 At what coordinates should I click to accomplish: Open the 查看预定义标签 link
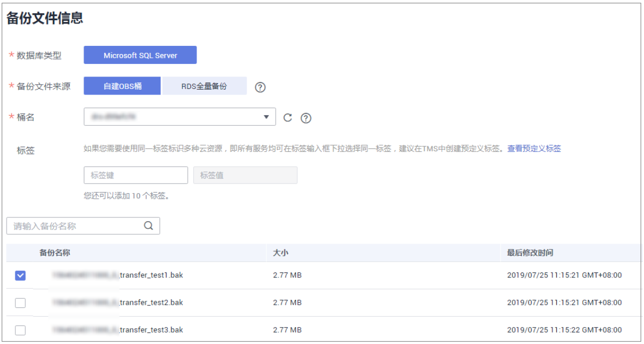pyautogui.click(x=534, y=149)
